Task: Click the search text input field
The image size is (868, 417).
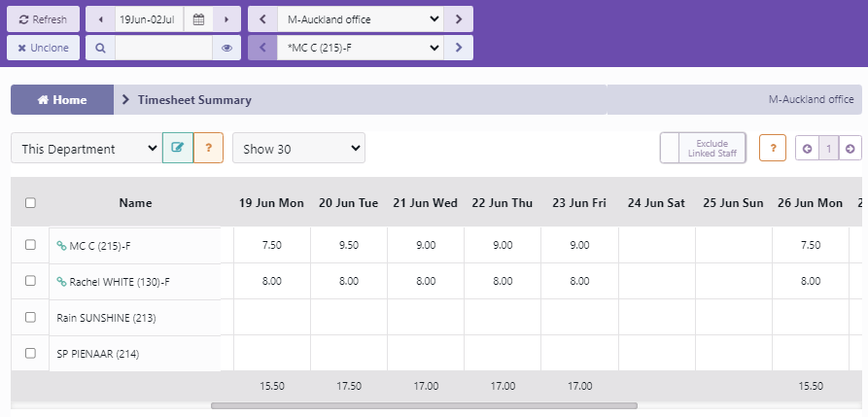Action: [x=164, y=48]
